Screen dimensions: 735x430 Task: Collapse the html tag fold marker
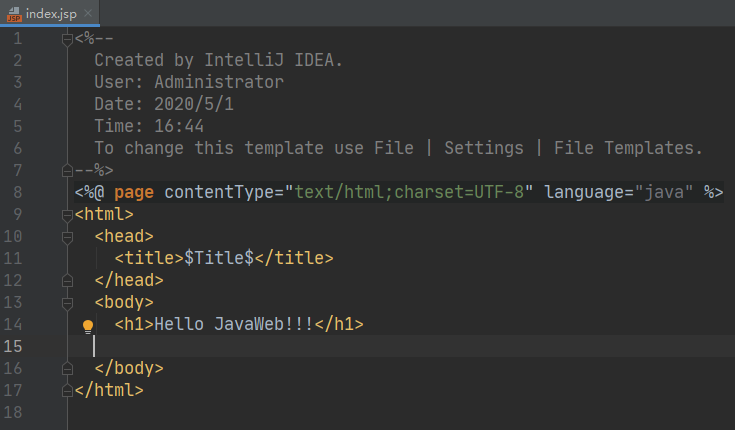pos(68,214)
